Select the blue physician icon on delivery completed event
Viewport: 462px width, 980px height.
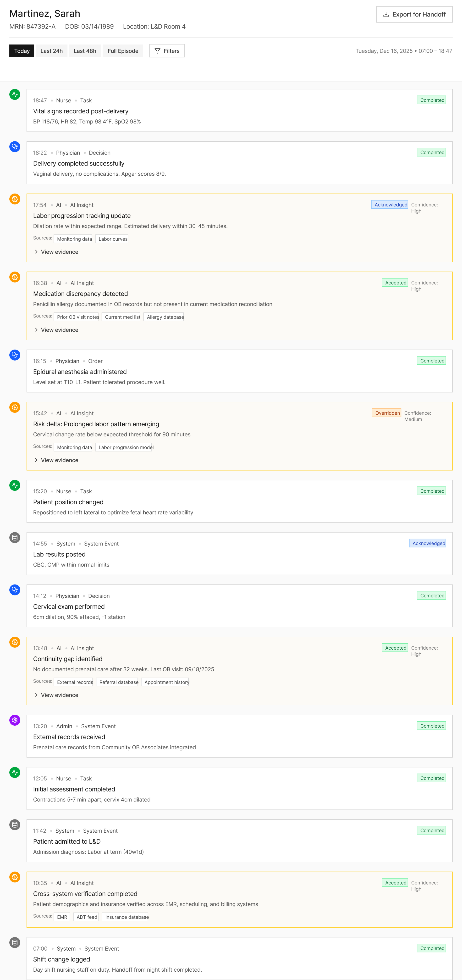point(14,147)
